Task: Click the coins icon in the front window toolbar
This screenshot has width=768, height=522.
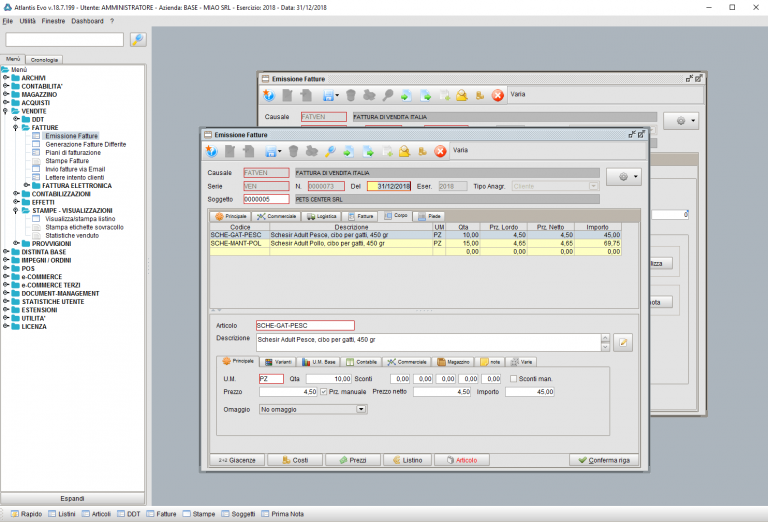Action: [x=422, y=151]
